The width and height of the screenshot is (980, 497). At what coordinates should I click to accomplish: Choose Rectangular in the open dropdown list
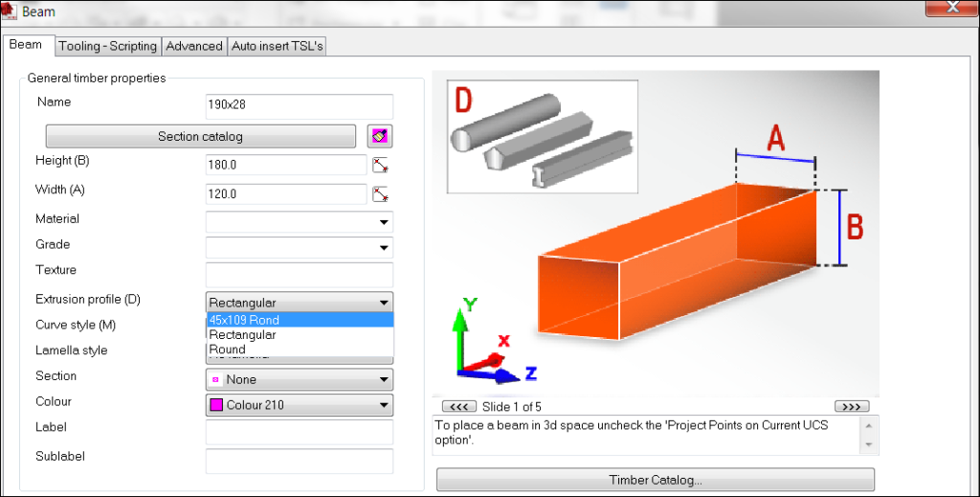300,334
